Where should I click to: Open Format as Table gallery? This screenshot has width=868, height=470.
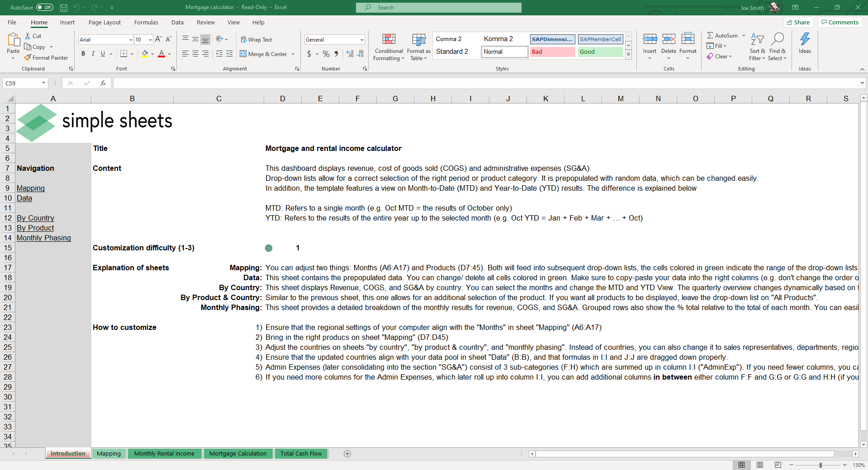point(419,47)
